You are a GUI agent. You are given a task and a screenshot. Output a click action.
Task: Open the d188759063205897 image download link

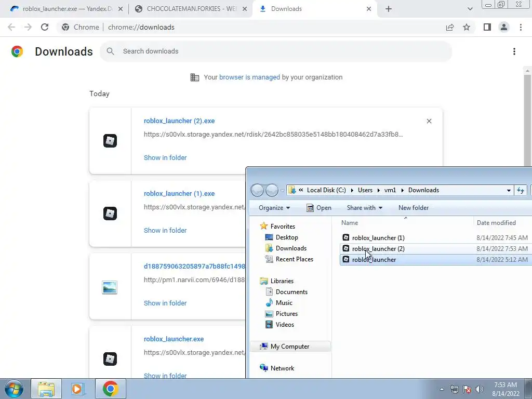click(x=194, y=267)
